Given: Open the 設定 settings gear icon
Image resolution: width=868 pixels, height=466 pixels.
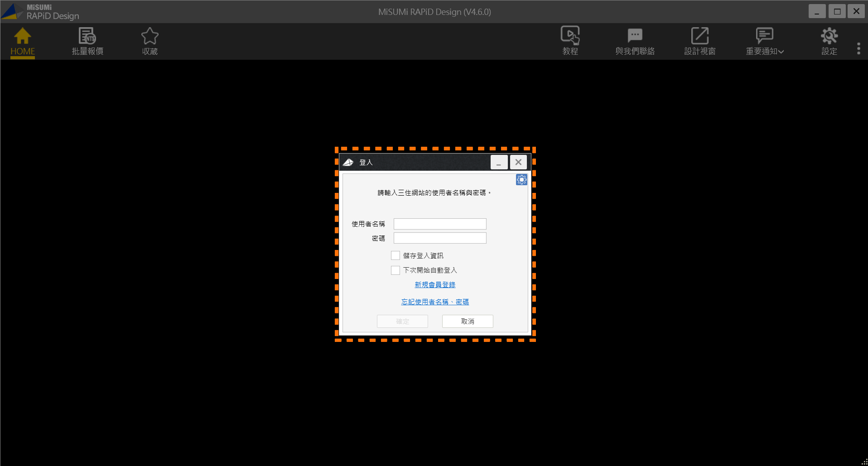Looking at the screenshot, I should [x=829, y=36].
